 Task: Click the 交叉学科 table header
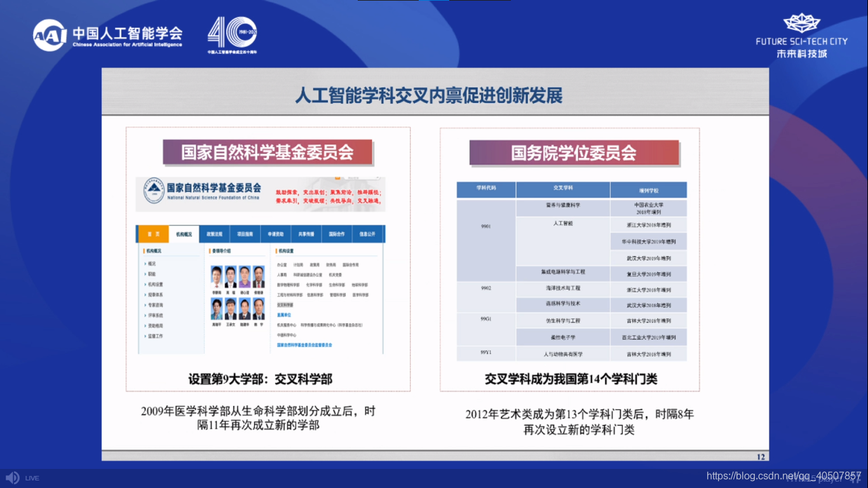click(563, 189)
